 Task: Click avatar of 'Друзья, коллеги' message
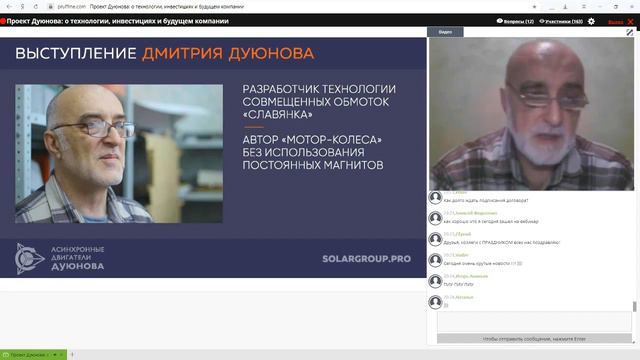pos(435,239)
